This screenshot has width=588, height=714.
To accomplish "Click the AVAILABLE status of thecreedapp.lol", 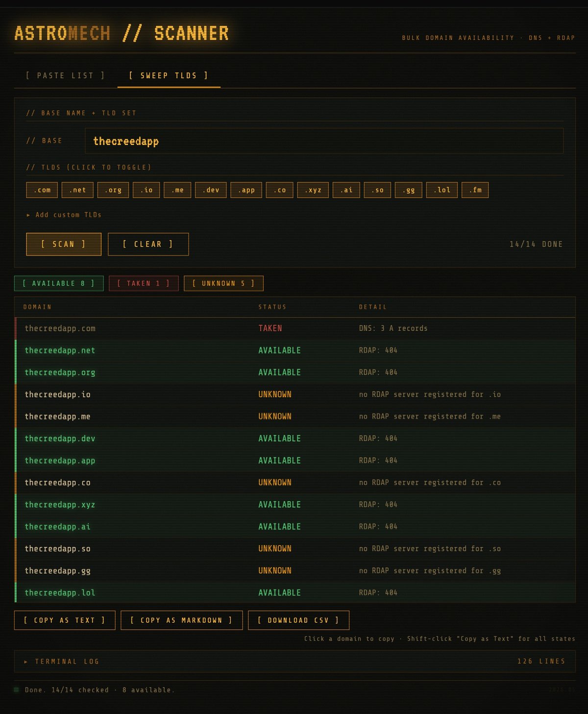I will 280,593.
